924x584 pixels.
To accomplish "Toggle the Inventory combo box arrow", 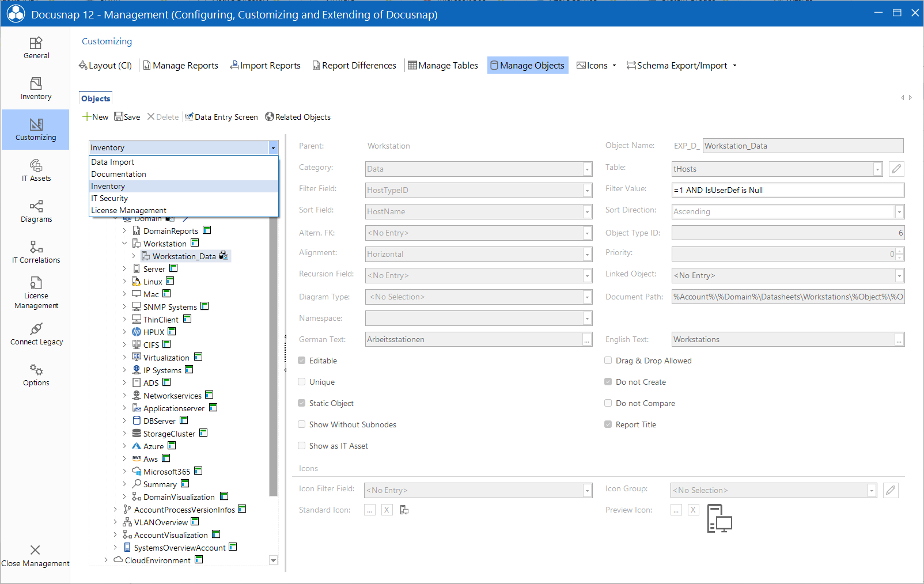I will [x=273, y=148].
